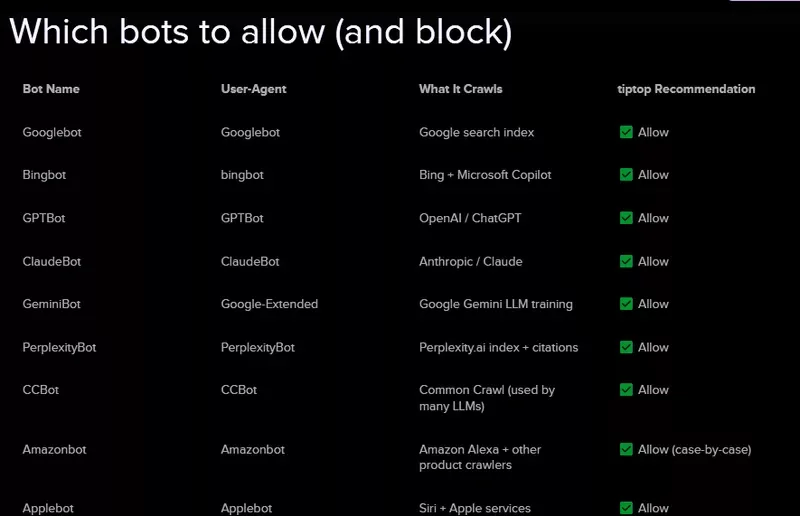This screenshot has height=516, width=800.
Task: Click the green checkmark icon for Googlebot
Action: 626,132
